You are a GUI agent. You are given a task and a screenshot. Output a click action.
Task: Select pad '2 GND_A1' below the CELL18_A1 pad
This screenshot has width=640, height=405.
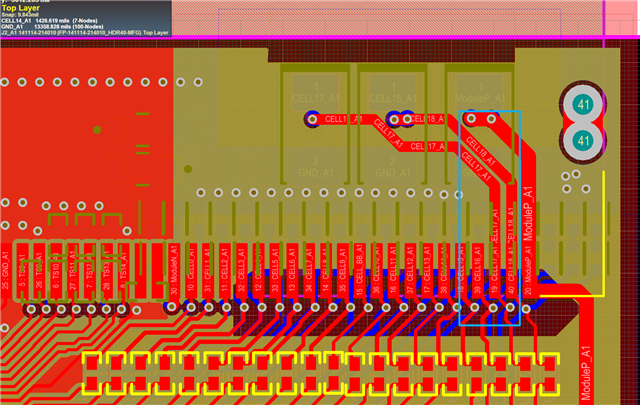pyautogui.click(x=393, y=165)
